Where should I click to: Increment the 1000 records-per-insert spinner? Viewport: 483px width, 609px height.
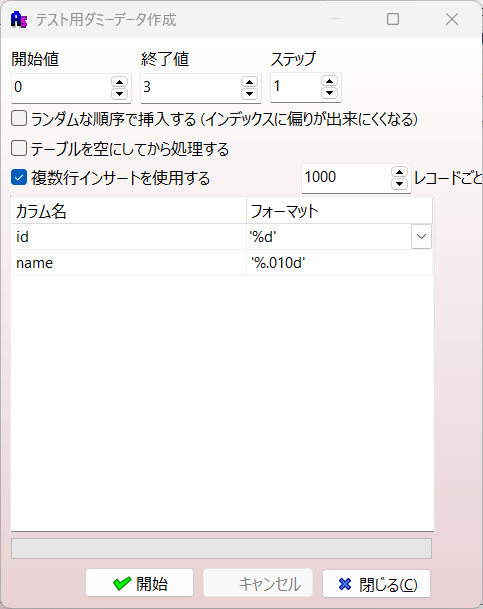[x=400, y=172]
